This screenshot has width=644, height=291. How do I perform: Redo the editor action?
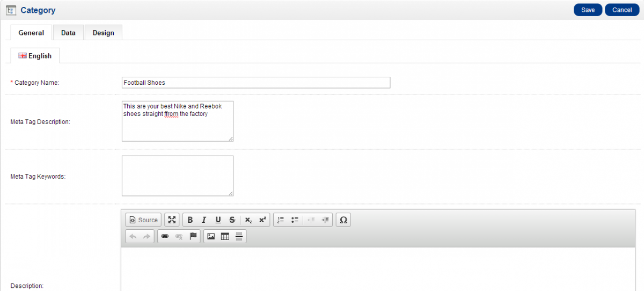[x=147, y=236]
